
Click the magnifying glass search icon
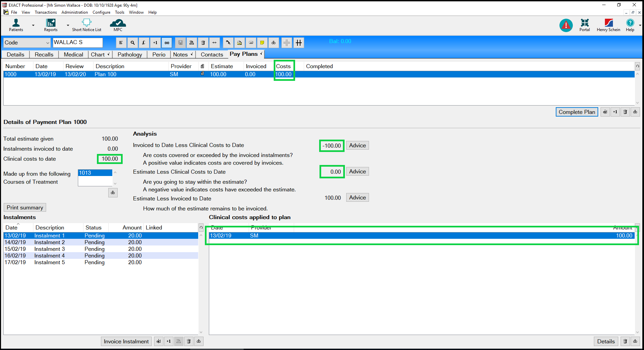(133, 43)
